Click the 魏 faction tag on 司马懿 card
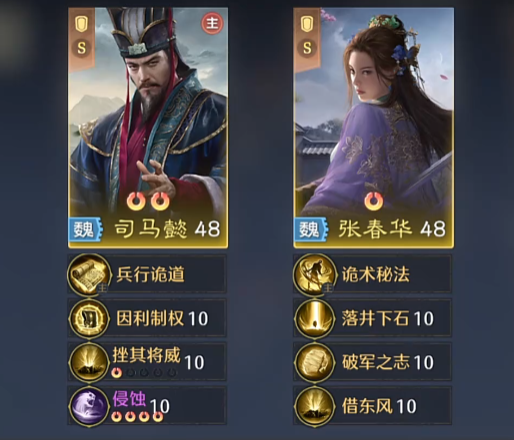This screenshot has width=514, height=440. click(85, 230)
